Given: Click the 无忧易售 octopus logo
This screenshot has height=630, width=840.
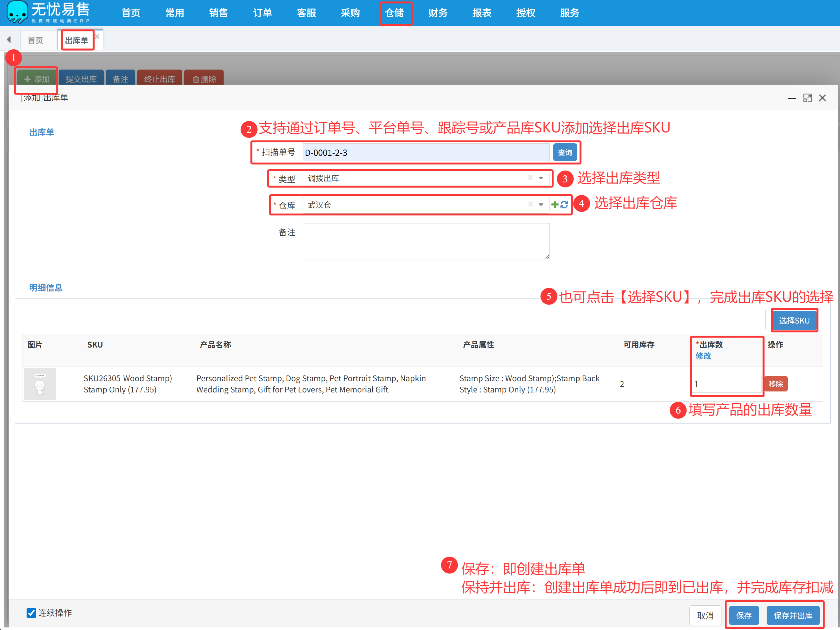Looking at the screenshot, I should pos(17,12).
